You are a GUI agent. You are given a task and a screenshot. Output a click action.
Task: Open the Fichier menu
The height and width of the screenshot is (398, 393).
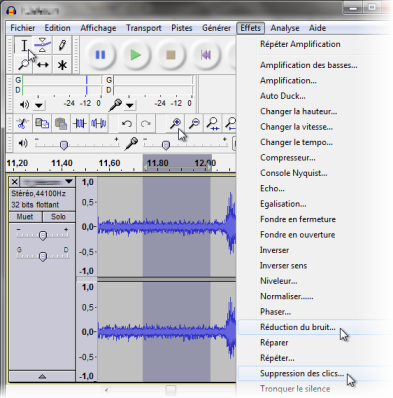(x=23, y=28)
